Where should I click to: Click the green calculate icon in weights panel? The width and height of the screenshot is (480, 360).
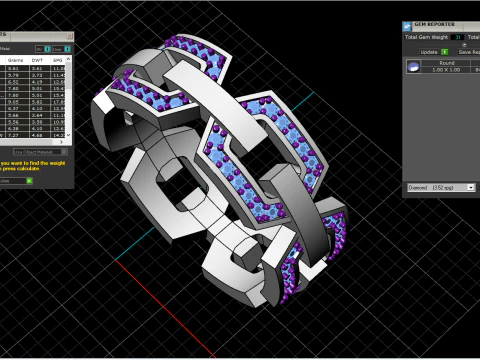(29, 181)
